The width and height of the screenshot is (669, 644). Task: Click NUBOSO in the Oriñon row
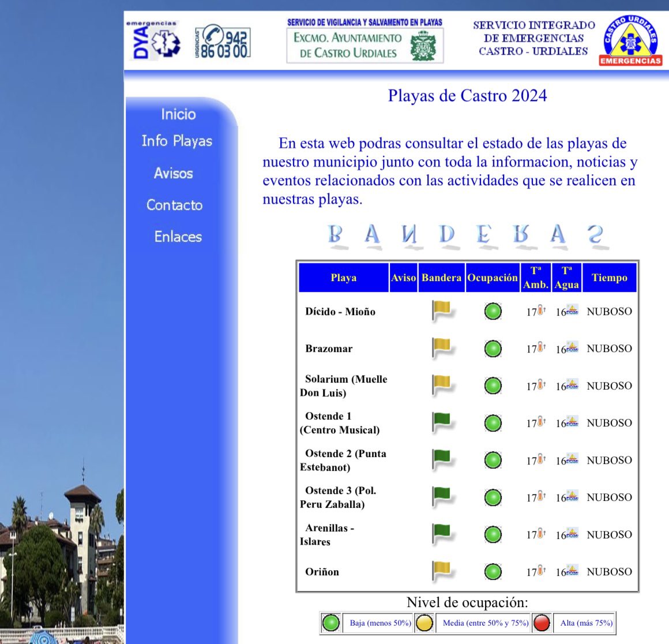pyautogui.click(x=609, y=572)
